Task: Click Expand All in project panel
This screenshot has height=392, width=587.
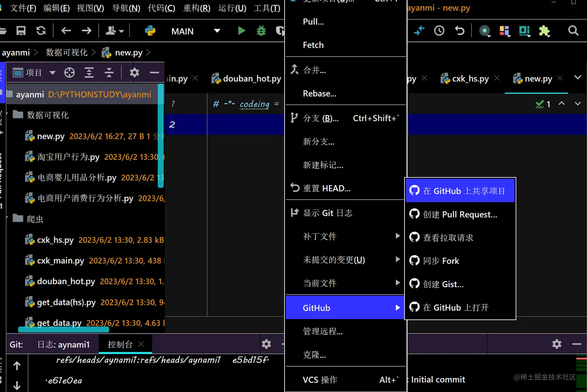Action: 89,73
